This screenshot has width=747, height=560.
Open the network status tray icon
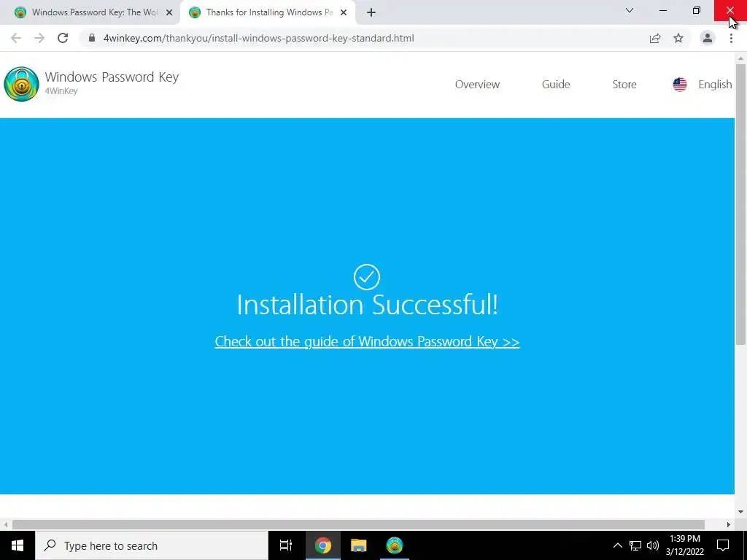click(635, 545)
